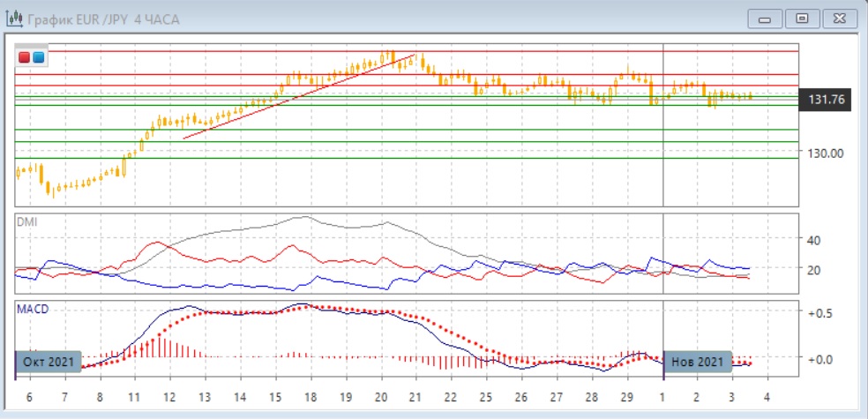This screenshot has width=868, height=419.
Task: Close the EUR/JPY chart window
Action: [838, 19]
